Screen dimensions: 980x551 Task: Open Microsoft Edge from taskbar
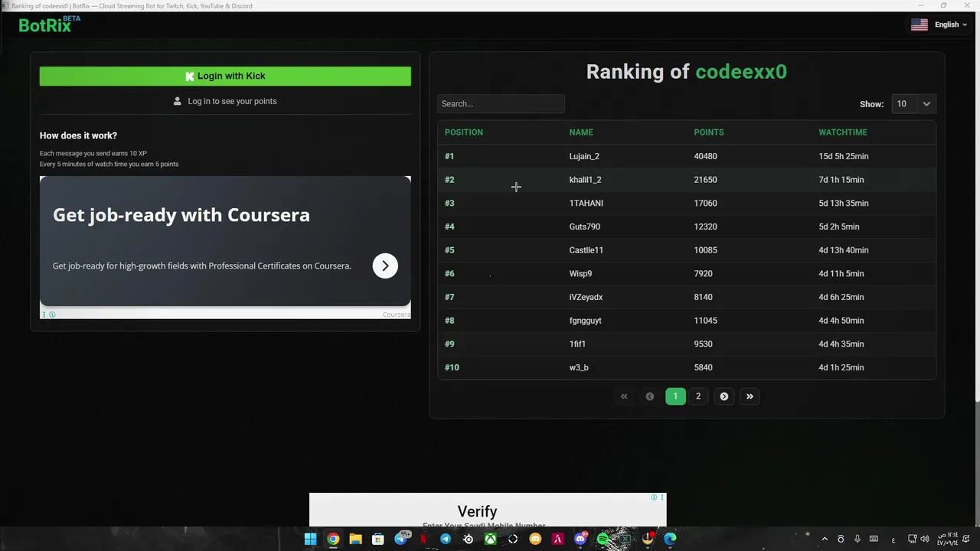(x=670, y=539)
